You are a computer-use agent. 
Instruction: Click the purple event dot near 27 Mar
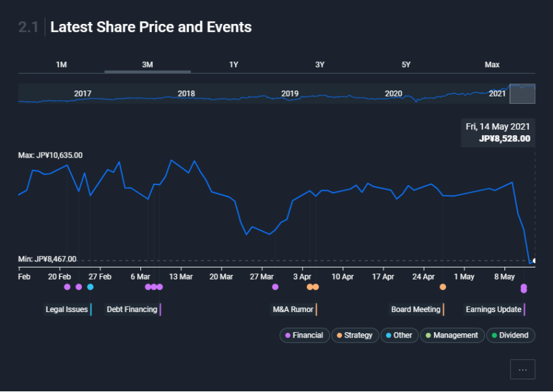(275, 287)
